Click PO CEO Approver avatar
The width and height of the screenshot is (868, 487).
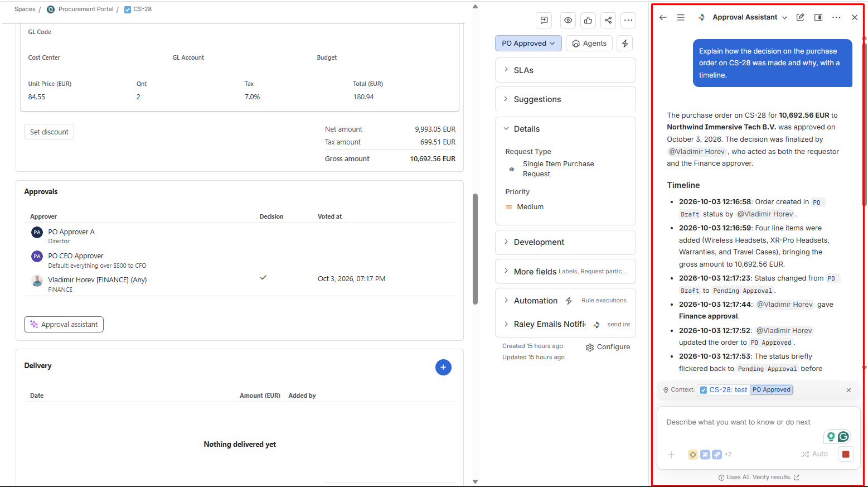(37, 256)
